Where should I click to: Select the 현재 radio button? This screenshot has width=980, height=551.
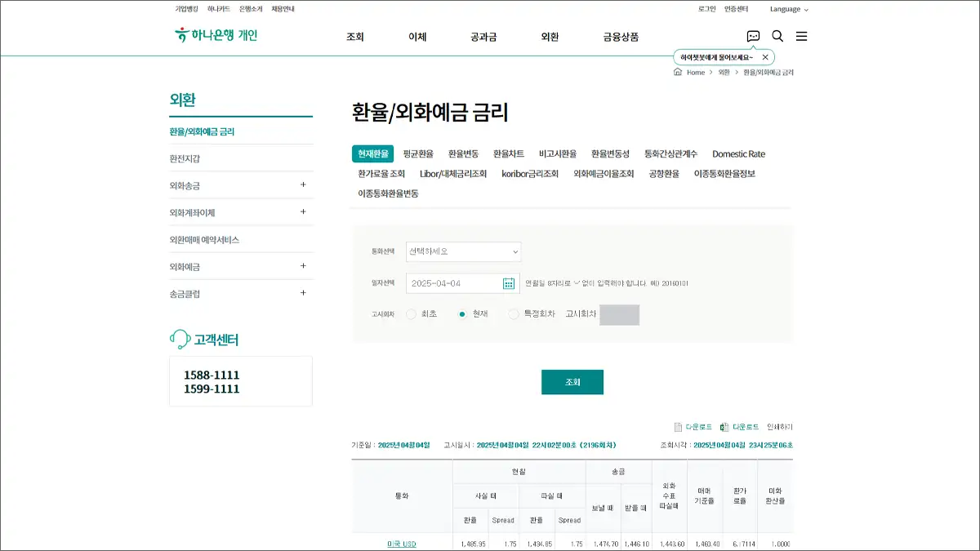click(x=462, y=313)
